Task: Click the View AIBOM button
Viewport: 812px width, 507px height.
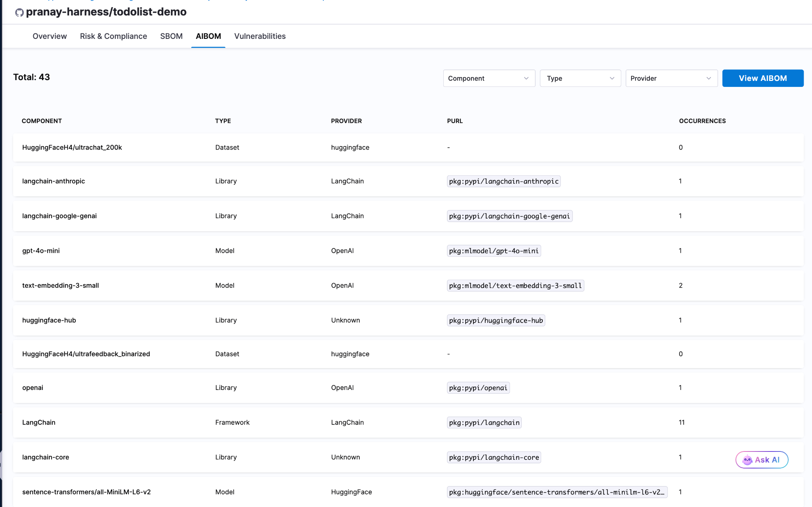Action: tap(763, 78)
